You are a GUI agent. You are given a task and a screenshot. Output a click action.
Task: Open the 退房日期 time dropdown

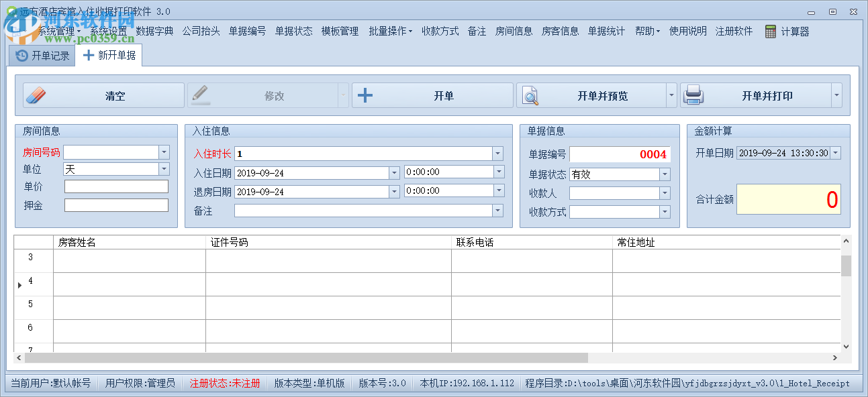point(498,190)
